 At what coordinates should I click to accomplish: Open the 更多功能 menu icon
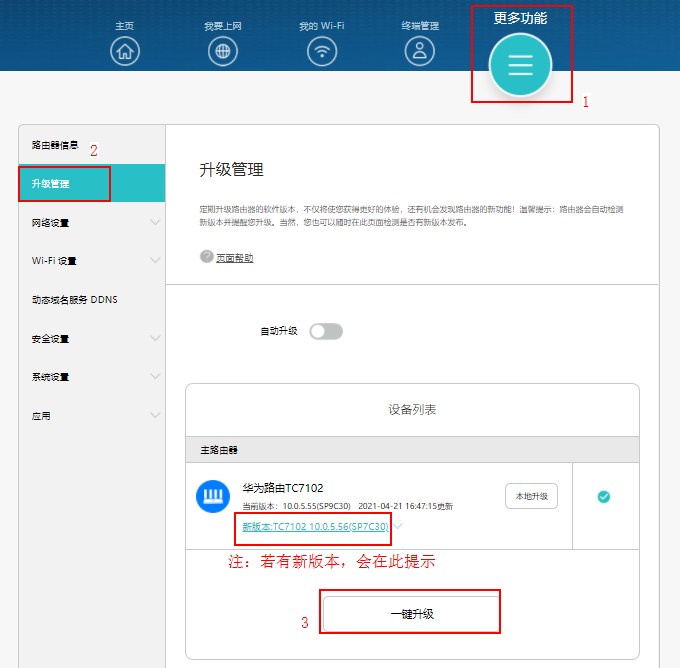[520, 65]
